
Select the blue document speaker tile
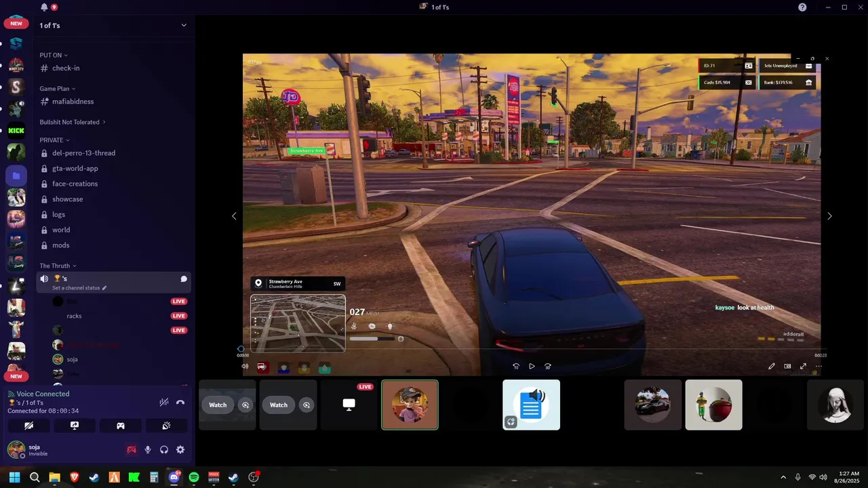(x=531, y=405)
